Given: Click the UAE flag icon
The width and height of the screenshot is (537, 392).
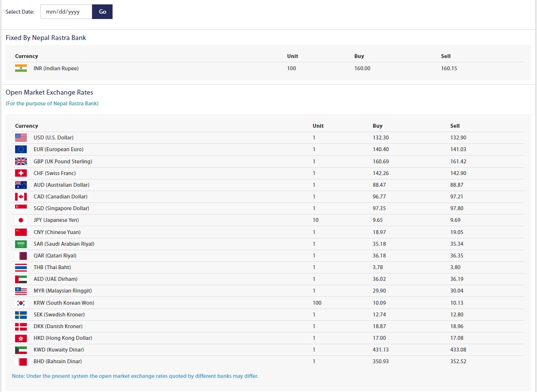Looking at the screenshot, I should tap(21, 279).
